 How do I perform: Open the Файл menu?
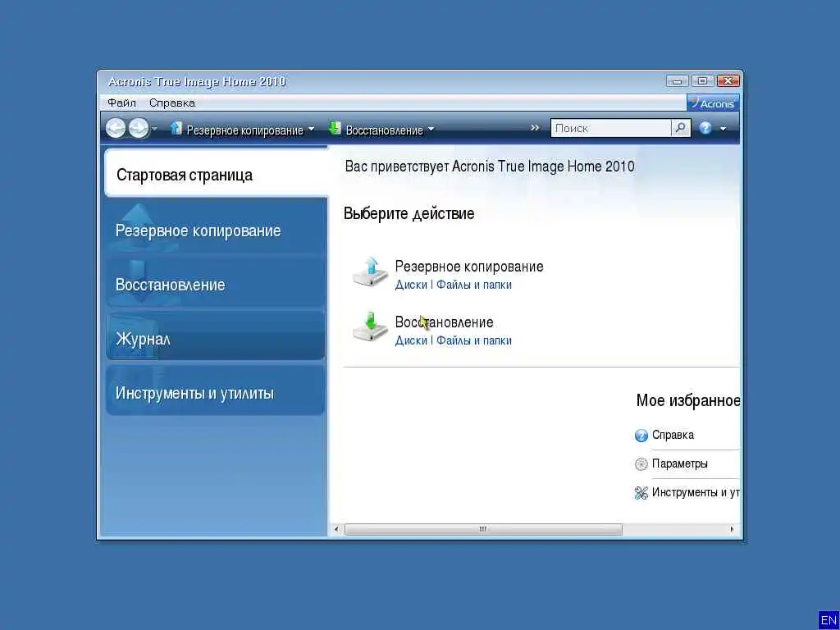[x=121, y=103]
